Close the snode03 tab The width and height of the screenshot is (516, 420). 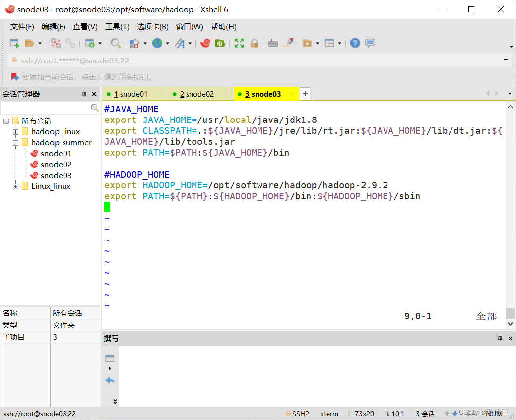point(292,94)
